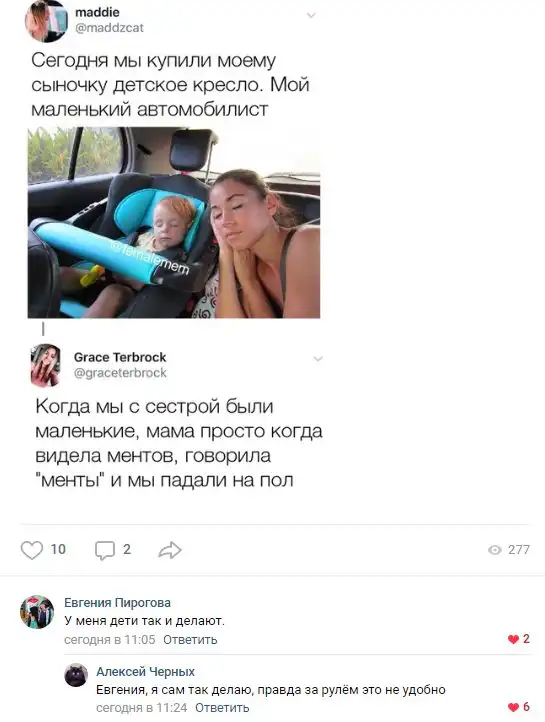Click the @graceterbrock handle
Screen dimensions: 545x722
pos(120,373)
